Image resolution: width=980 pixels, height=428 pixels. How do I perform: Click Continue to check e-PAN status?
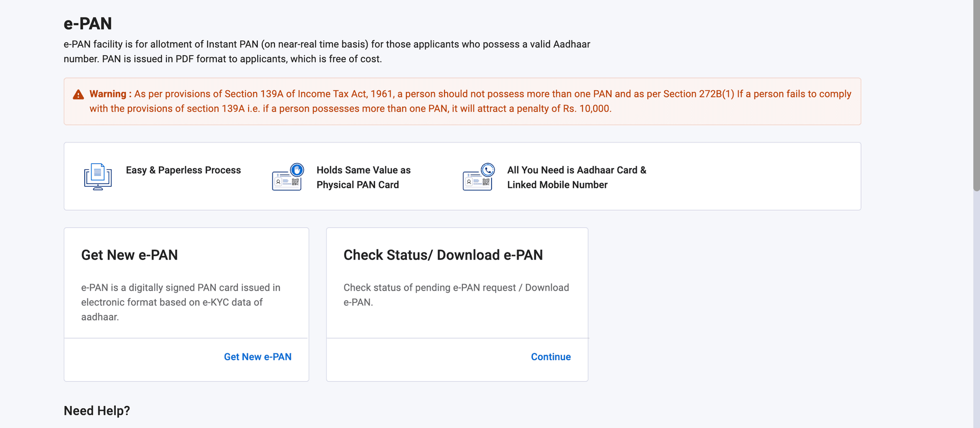[x=551, y=357]
